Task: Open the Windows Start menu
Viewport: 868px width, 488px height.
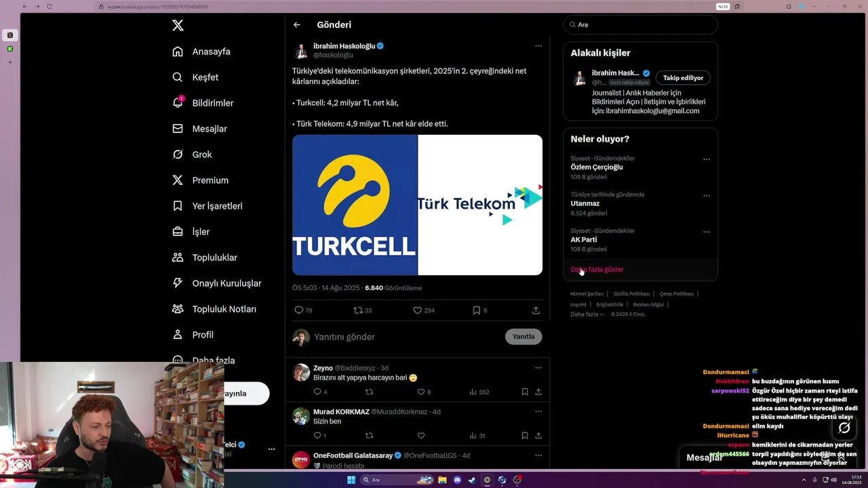Action: point(351,480)
